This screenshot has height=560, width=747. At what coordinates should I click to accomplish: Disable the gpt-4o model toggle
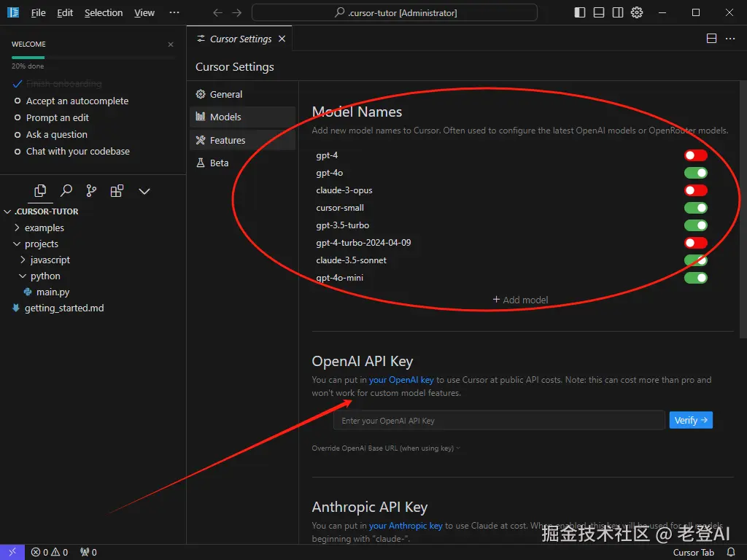pyautogui.click(x=695, y=173)
